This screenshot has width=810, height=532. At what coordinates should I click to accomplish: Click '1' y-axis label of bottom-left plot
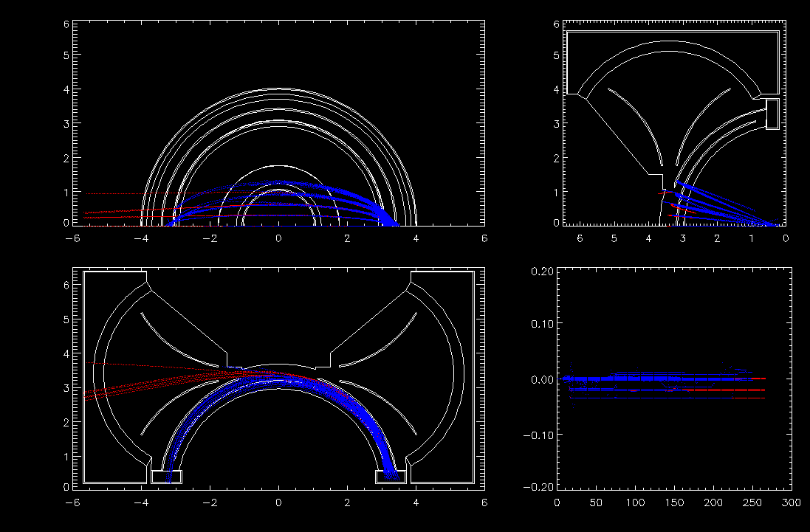[66, 457]
